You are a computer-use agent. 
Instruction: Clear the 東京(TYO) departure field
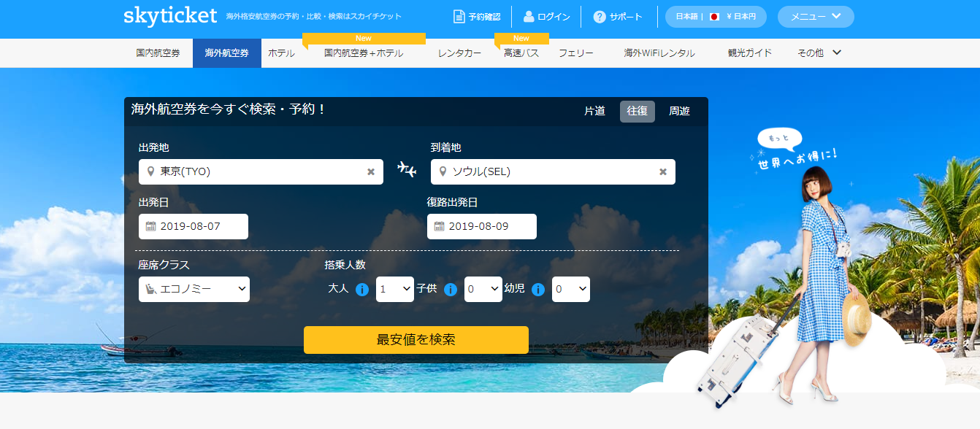(371, 172)
